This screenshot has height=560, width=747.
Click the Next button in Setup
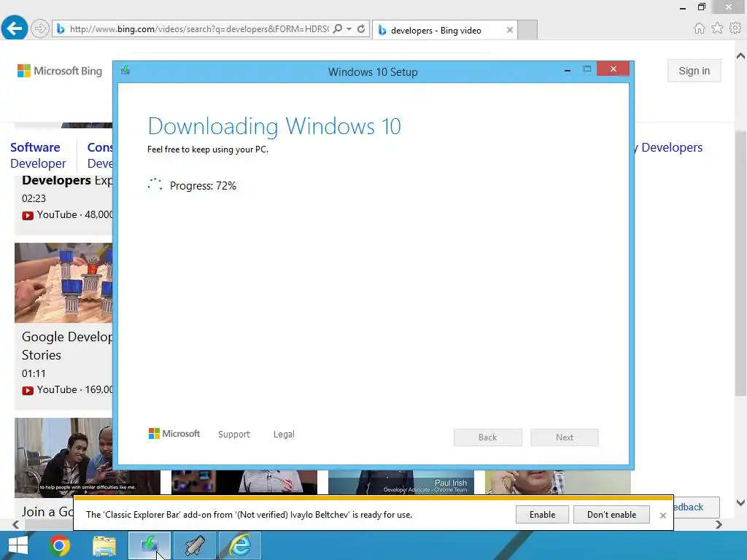[x=565, y=437]
